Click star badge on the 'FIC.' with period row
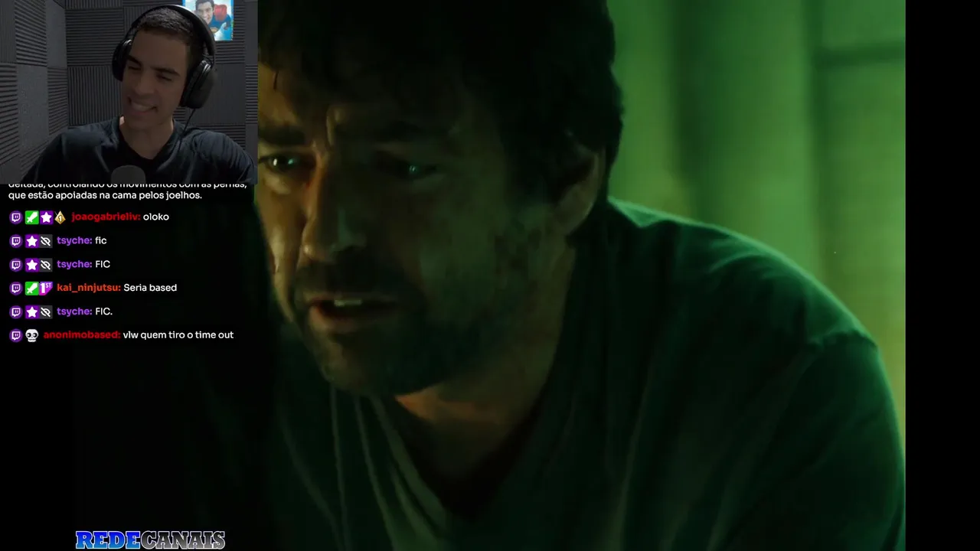 31,312
